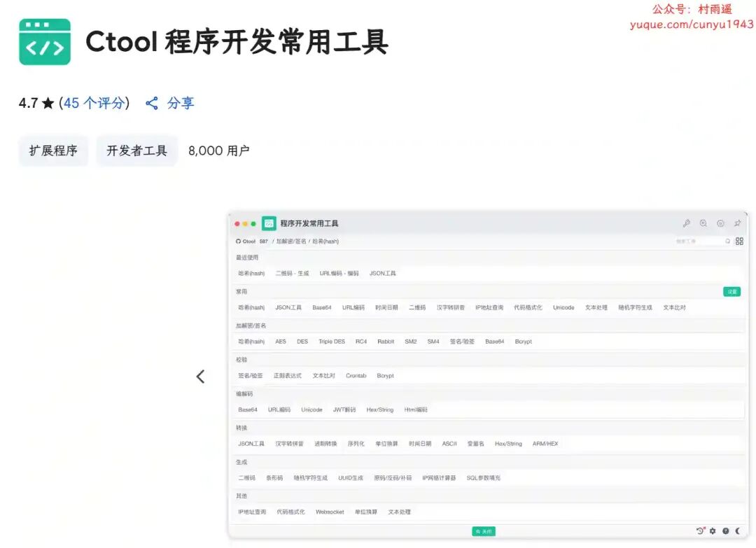Open the 条形码 tool
Viewport: 756px width, 548px height.
(x=274, y=478)
